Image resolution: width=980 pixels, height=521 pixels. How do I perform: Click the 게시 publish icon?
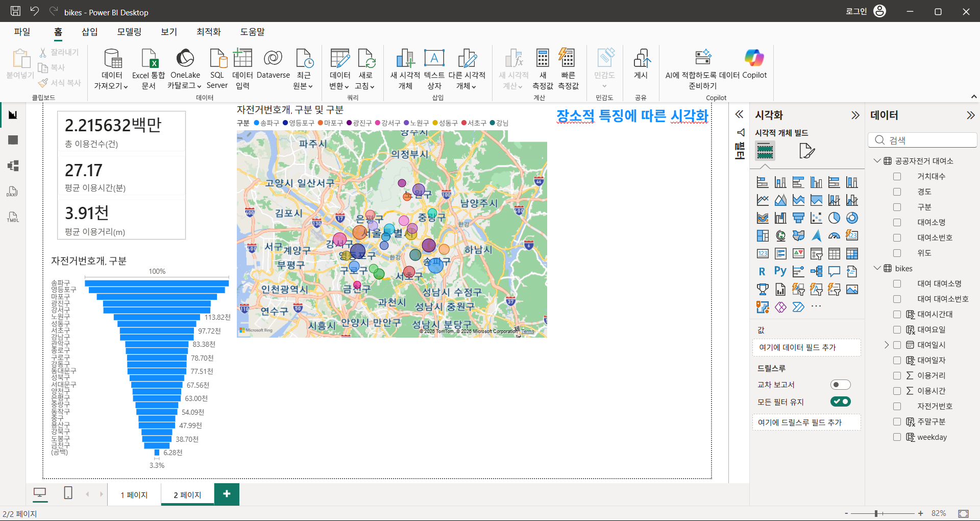point(641,65)
